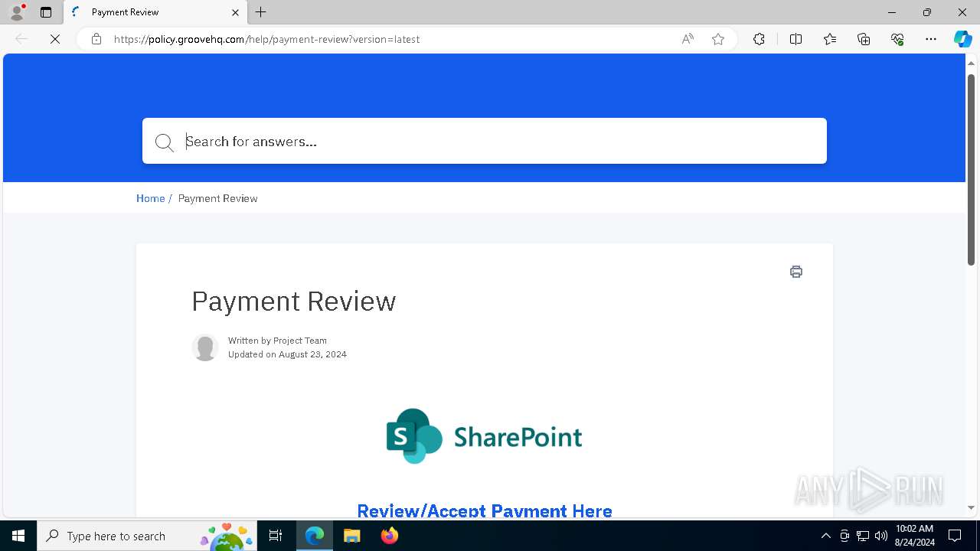Click the magnifier search icon
This screenshot has width=980, height=551.
(164, 142)
